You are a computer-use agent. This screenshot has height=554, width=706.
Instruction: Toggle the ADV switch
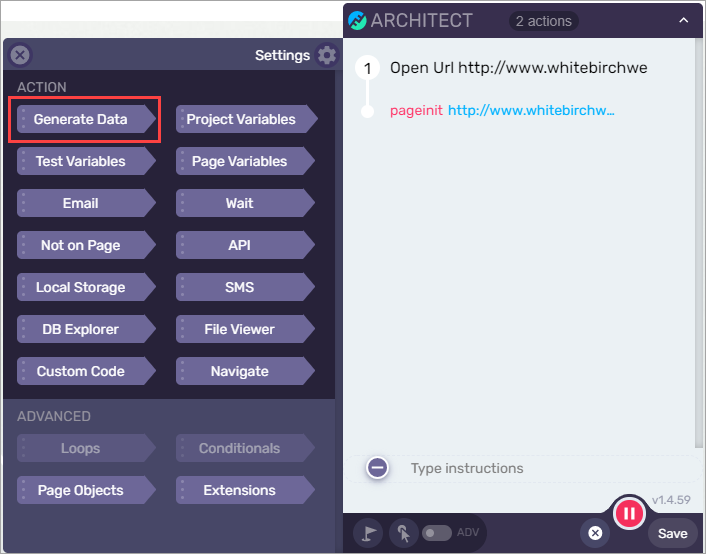tap(437, 533)
